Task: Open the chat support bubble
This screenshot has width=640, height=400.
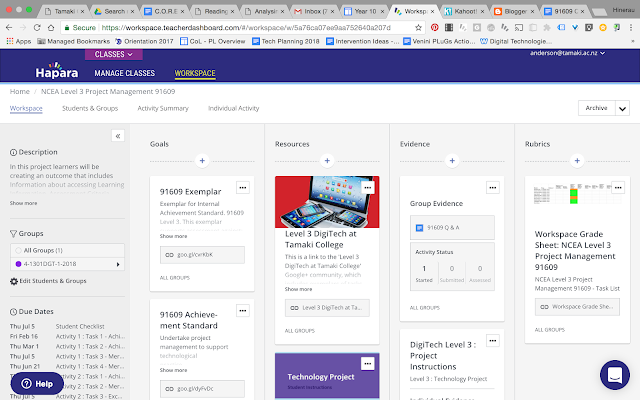Action: click(615, 375)
